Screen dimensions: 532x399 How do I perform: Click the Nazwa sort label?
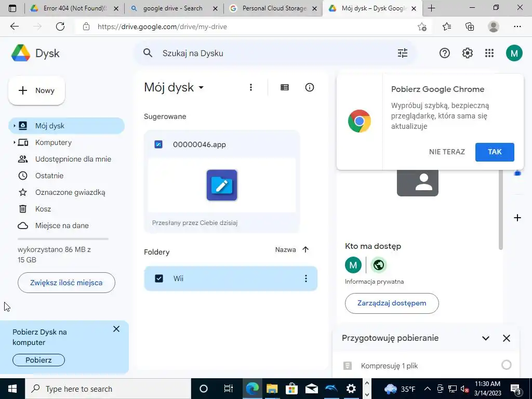tap(285, 250)
